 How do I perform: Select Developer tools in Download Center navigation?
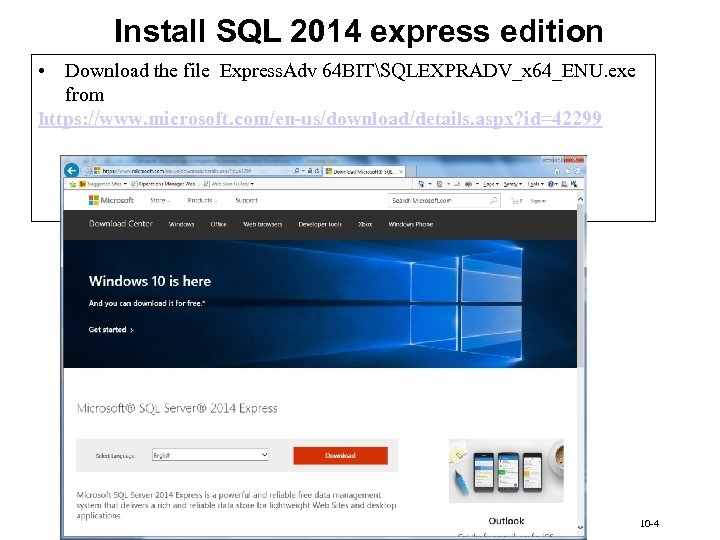point(320,224)
